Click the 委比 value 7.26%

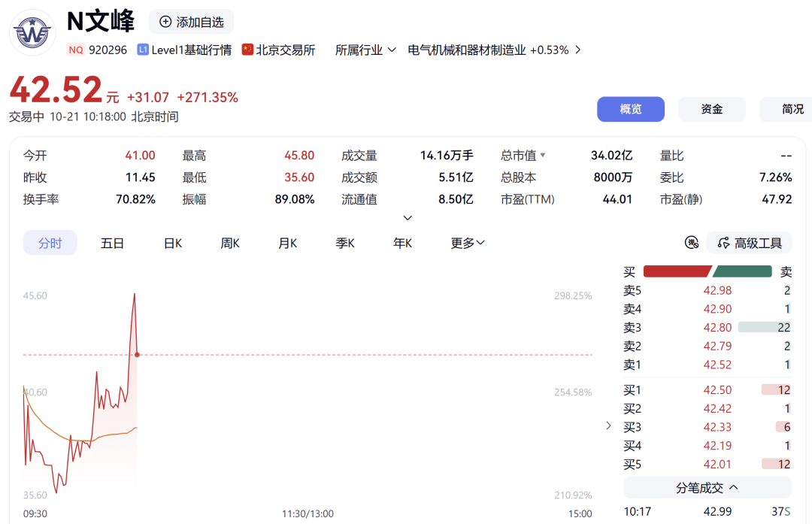[x=775, y=177]
